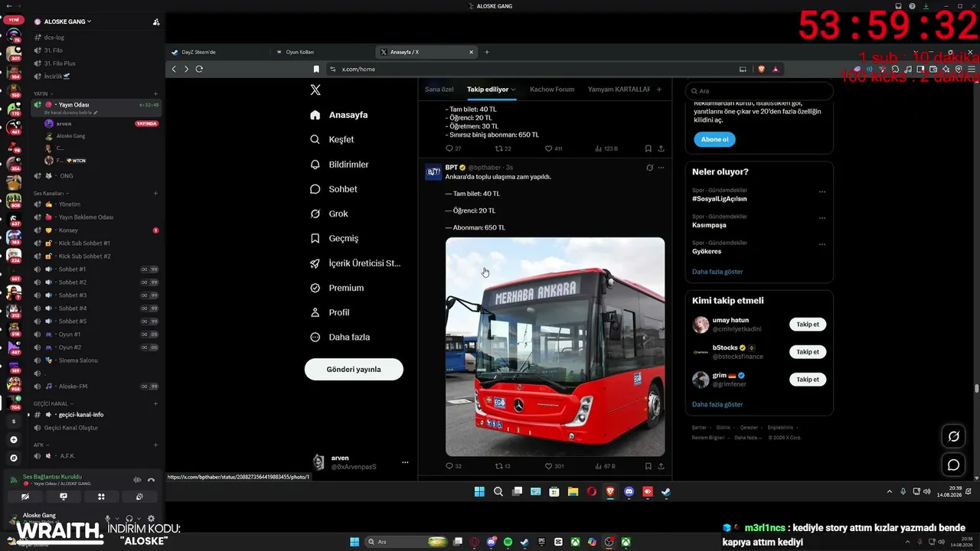Open Keşfet search page

[x=332, y=139]
